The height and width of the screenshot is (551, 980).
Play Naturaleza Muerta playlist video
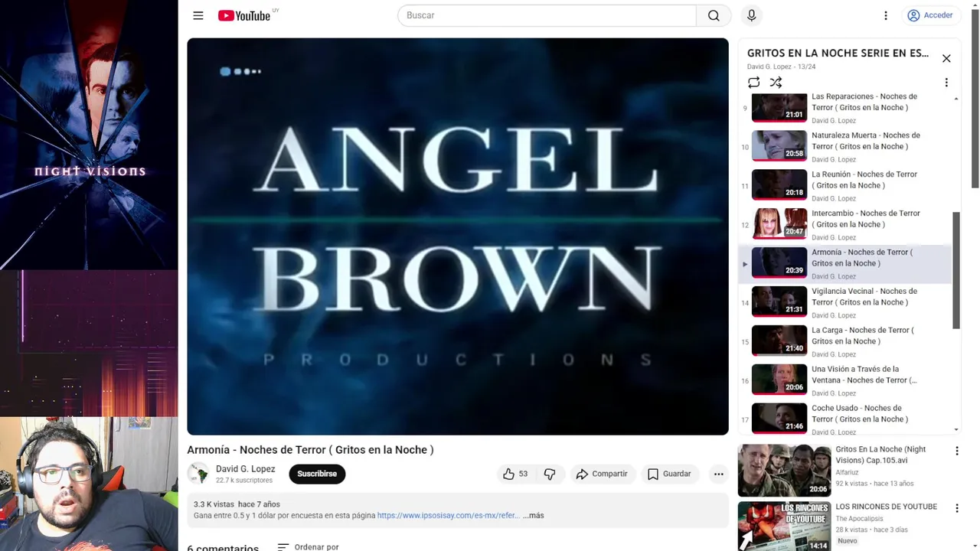pyautogui.click(x=844, y=146)
